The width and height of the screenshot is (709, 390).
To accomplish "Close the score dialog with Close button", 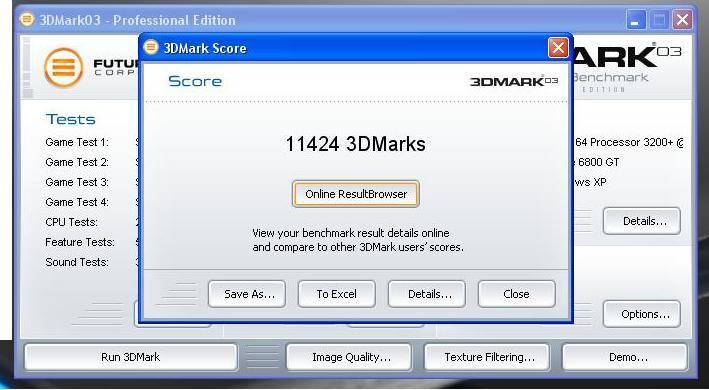I will [x=516, y=294].
